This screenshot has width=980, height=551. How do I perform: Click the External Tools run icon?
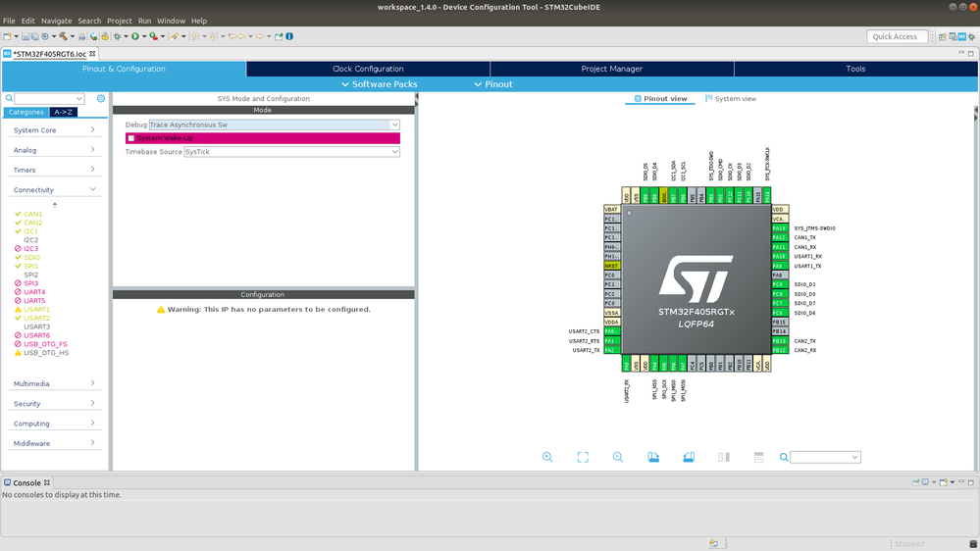(153, 36)
